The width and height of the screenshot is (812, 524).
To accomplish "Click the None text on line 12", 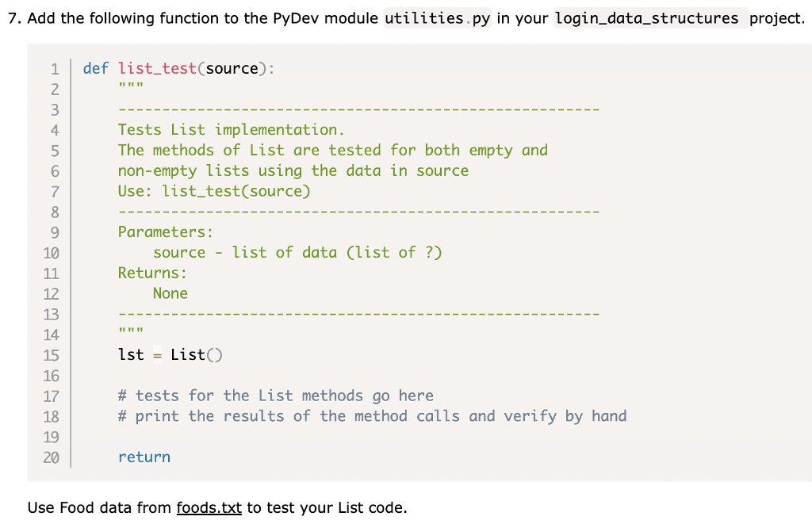I will pyautogui.click(x=170, y=293).
